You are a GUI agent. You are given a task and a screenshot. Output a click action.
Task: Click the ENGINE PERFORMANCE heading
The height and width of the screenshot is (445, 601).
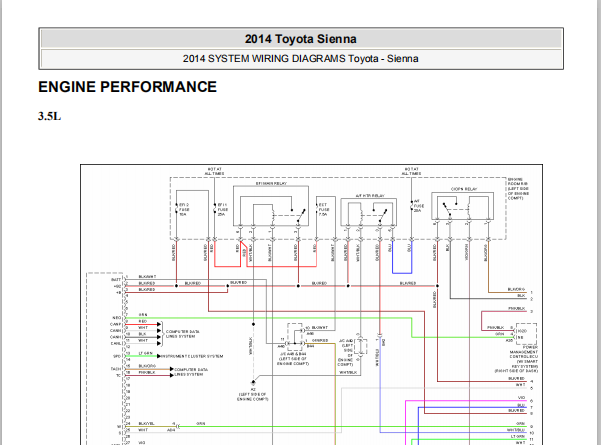(x=127, y=88)
